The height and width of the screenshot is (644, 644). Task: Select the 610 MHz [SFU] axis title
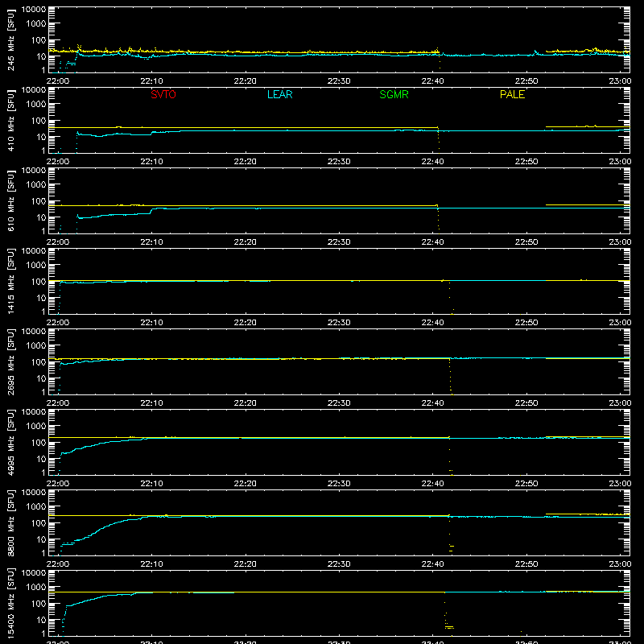(x=11, y=200)
